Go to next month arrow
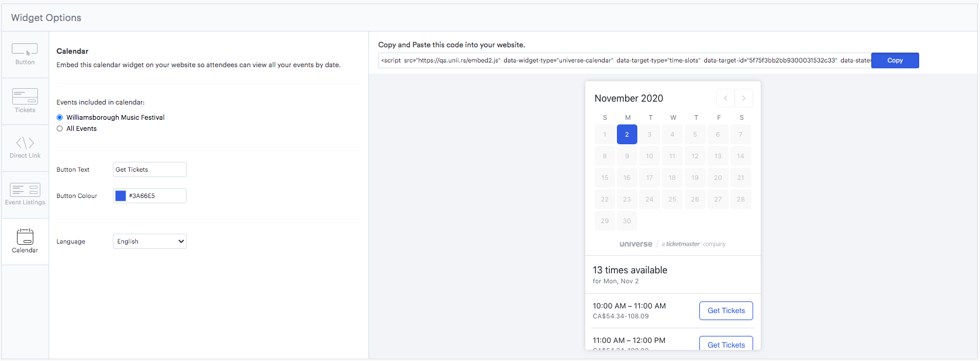 pyautogui.click(x=744, y=98)
